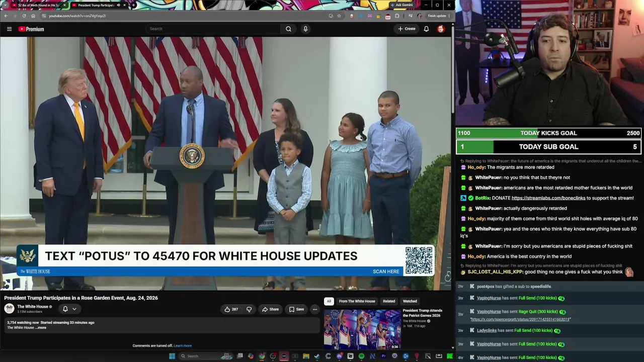The image size is (644, 362).
Task: Open File Explorer from the taskbar
Action: [306, 356]
